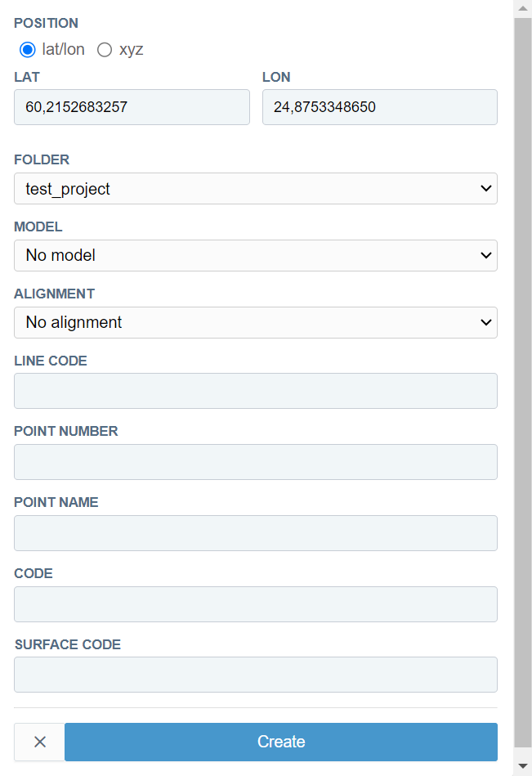
Task: Click the chevron arrow on Folder dropdown
Action: (x=486, y=189)
